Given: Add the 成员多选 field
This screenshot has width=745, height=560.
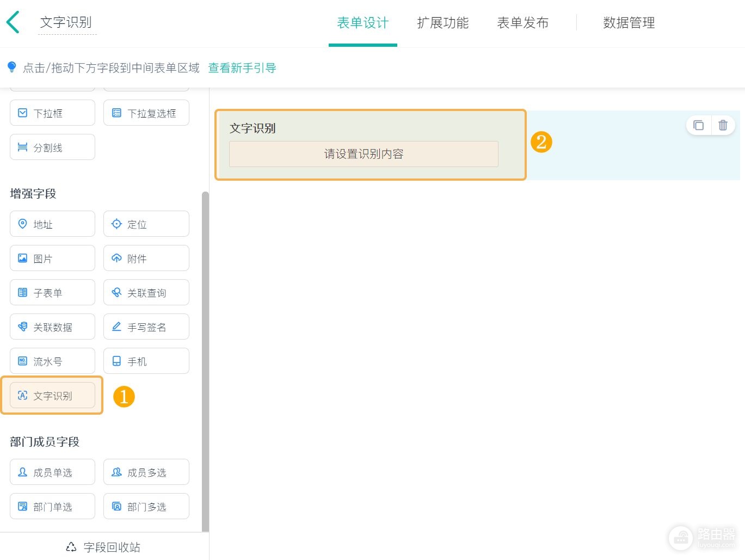Looking at the screenshot, I should coord(146,472).
